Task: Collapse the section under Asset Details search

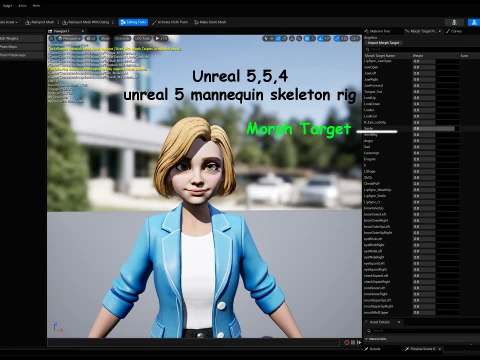Action: pyautogui.click(x=366, y=339)
